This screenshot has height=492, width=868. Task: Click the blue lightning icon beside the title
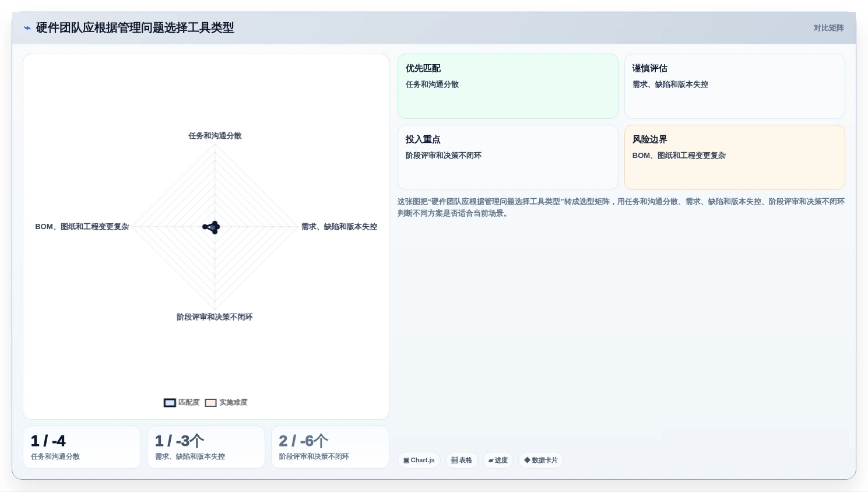[x=27, y=28]
